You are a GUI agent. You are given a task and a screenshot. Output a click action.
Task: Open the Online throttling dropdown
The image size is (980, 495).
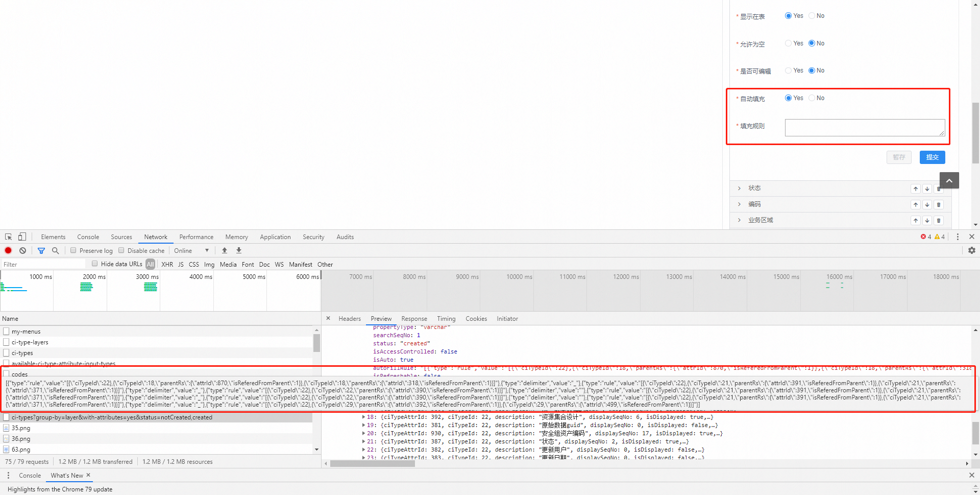click(191, 250)
